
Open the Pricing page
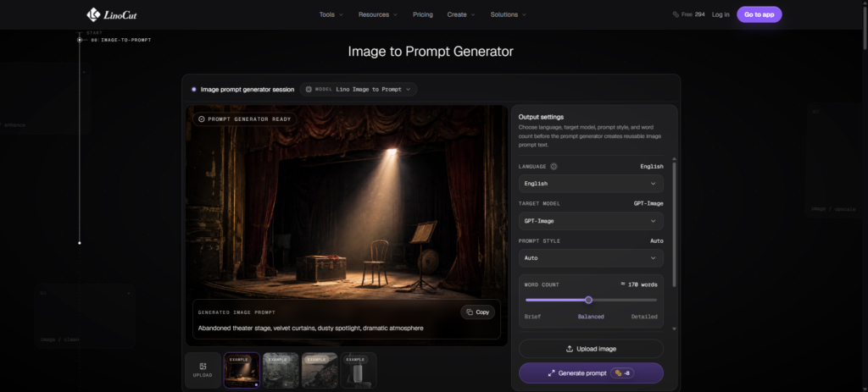click(x=423, y=15)
